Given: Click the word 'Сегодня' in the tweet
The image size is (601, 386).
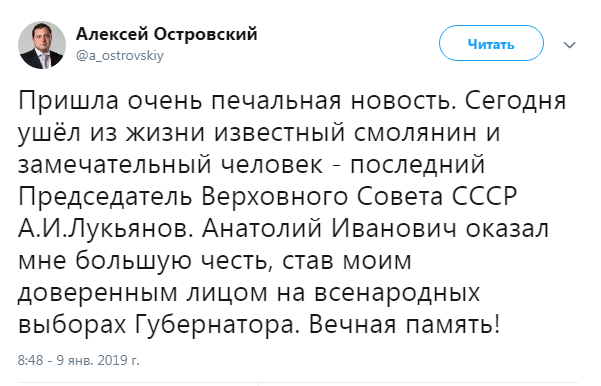Looking at the screenshot, I should coord(516,102).
